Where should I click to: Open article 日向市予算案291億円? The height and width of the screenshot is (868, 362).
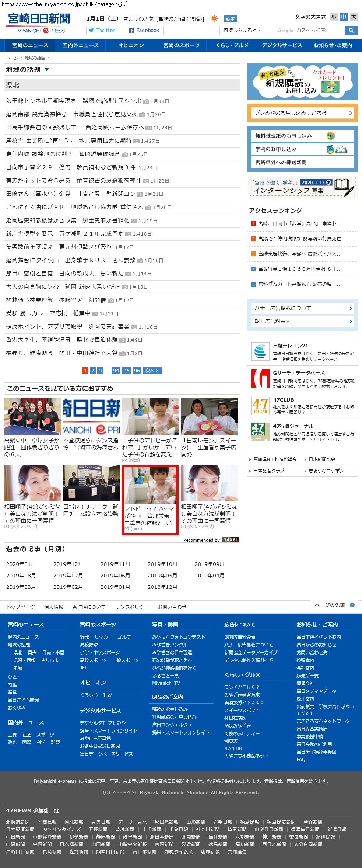click(71, 167)
